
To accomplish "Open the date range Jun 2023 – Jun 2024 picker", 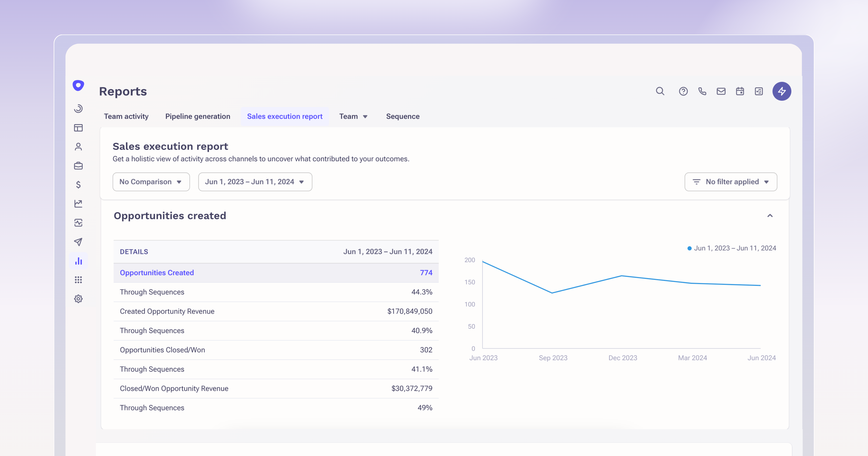I will coord(255,182).
